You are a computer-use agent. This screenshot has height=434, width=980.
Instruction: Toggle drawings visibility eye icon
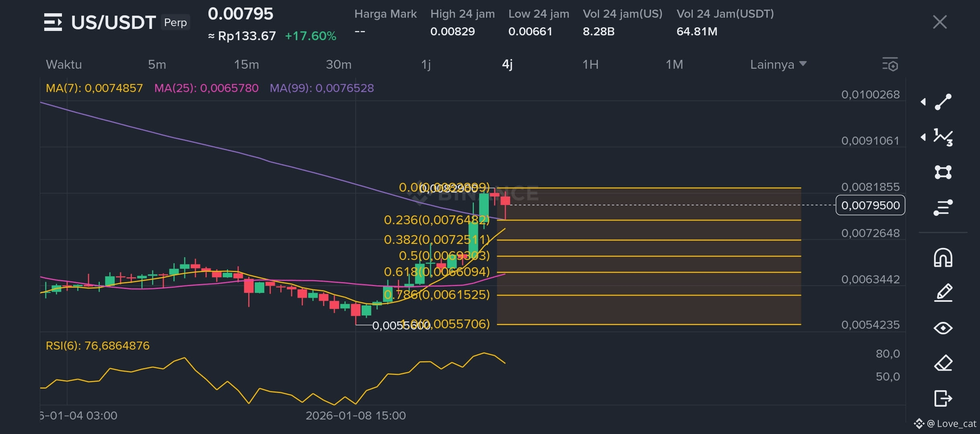(943, 328)
